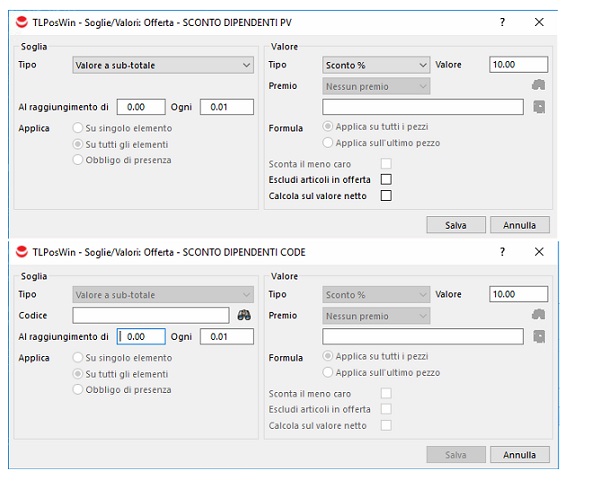Click the TLPosWin logo in the SCONTO DIPENDENTI PV title bar
This screenshot has height=488, width=600.
[22, 22]
